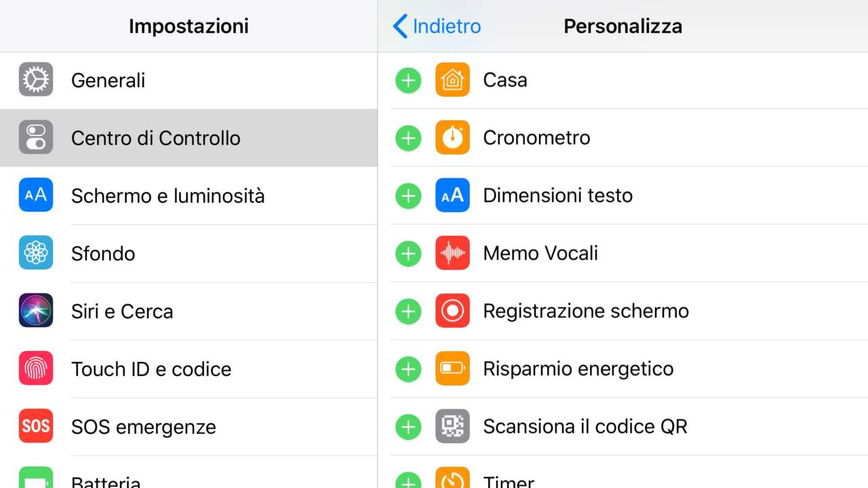Viewport: 868px width, 488px height.
Task: Add Casa with its green plus button
Action: point(408,80)
